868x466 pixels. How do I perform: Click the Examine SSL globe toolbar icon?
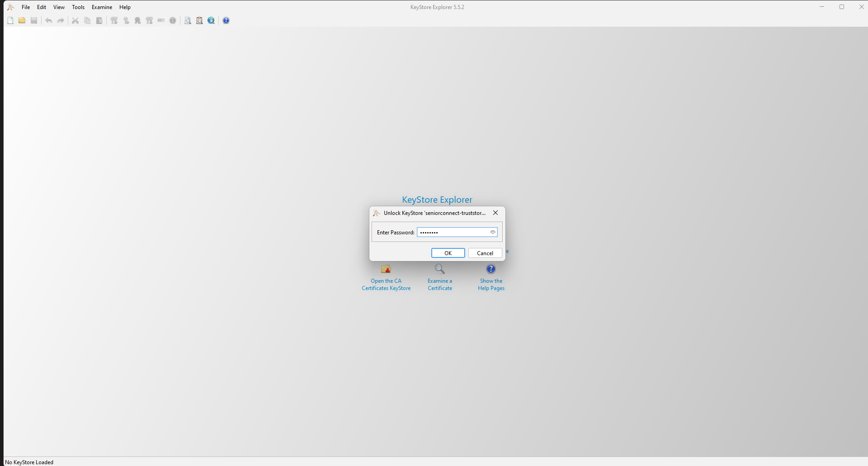(211, 20)
